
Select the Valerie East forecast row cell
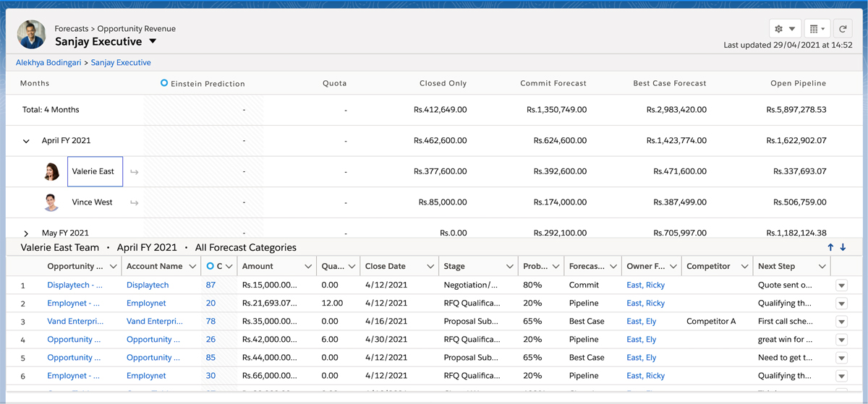tap(95, 172)
